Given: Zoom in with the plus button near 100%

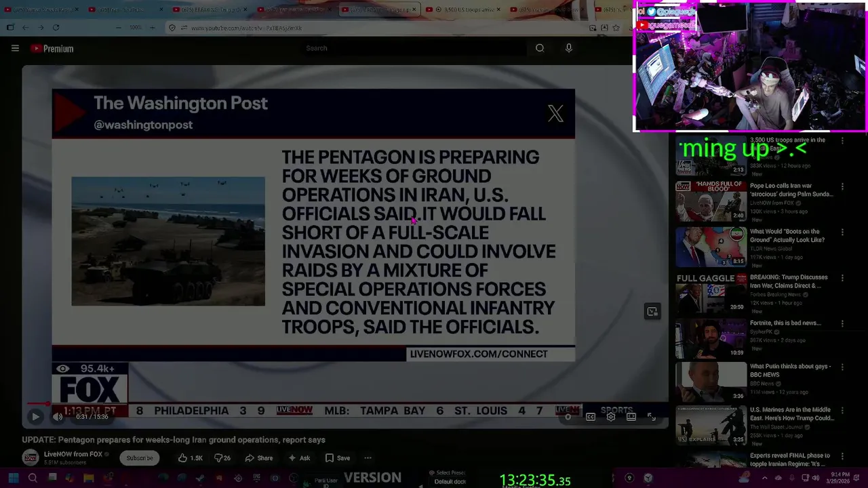Looking at the screenshot, I should click(x=152, y=28).
